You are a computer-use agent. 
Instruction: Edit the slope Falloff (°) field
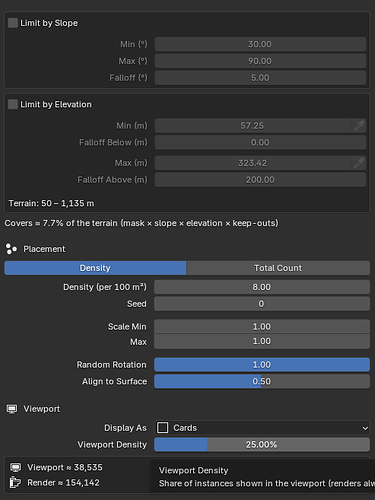(260, 78)
